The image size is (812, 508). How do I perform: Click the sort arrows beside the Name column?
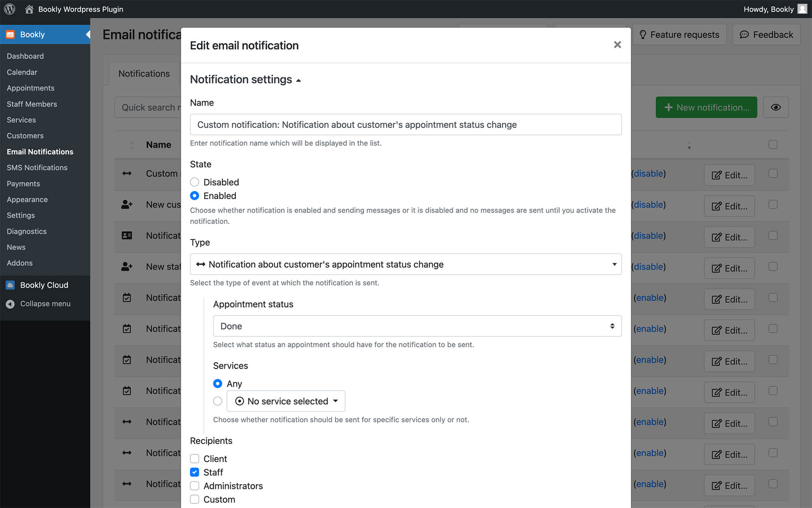point(131,145)
